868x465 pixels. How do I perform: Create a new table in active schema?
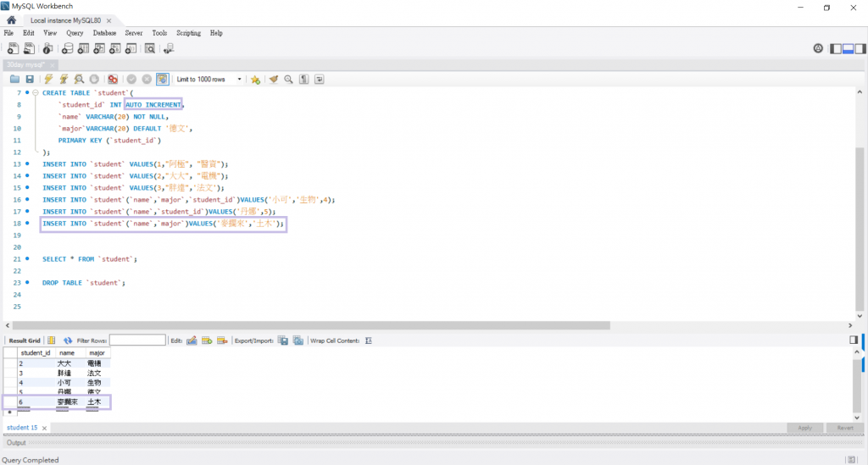pos(83,48)
